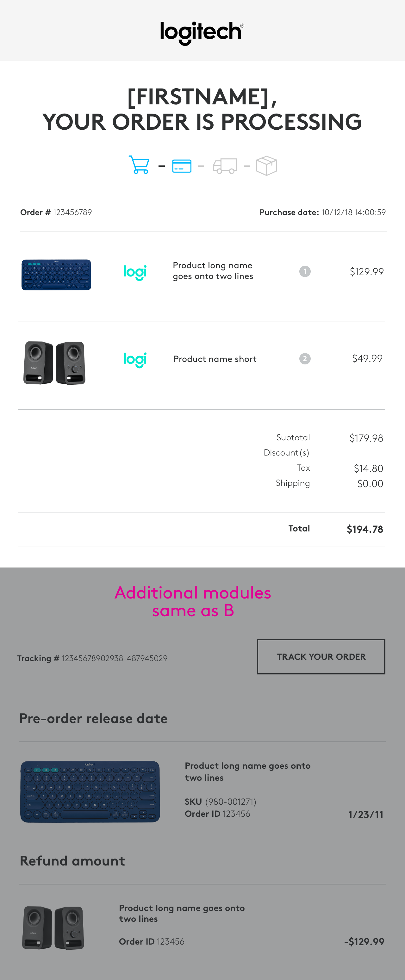Image resolution: width=405 pixels, height=980 pixels.
Task: Click the speakers image under Refund amount
Action: tap(53, 927)
